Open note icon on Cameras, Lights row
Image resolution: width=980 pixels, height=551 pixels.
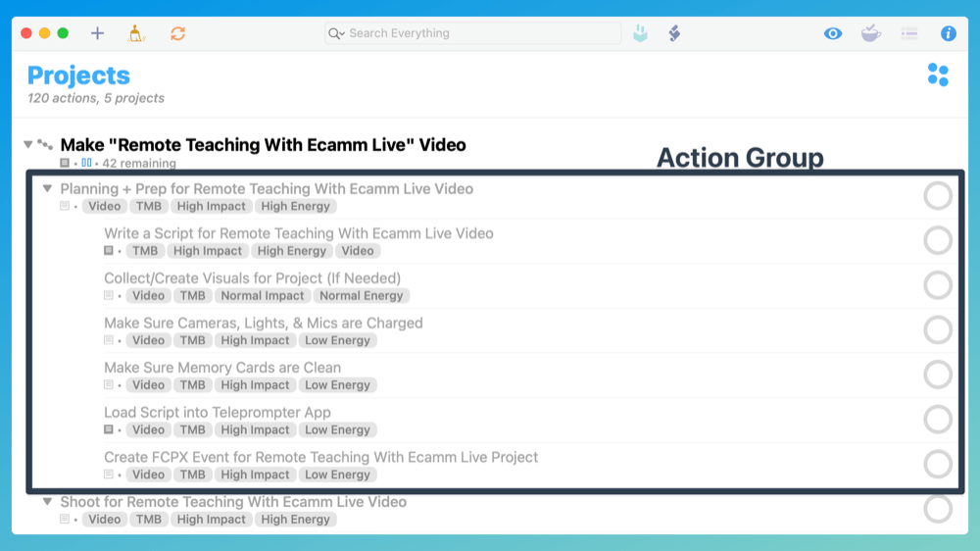point(109,340)
